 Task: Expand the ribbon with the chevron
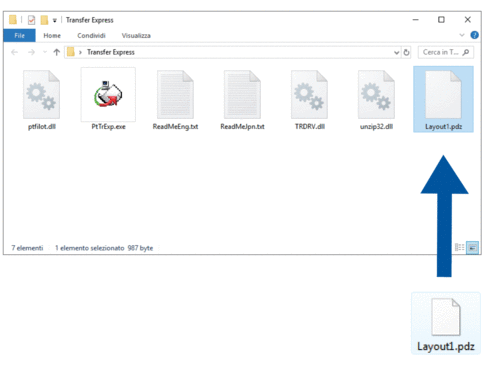(462, 35)
